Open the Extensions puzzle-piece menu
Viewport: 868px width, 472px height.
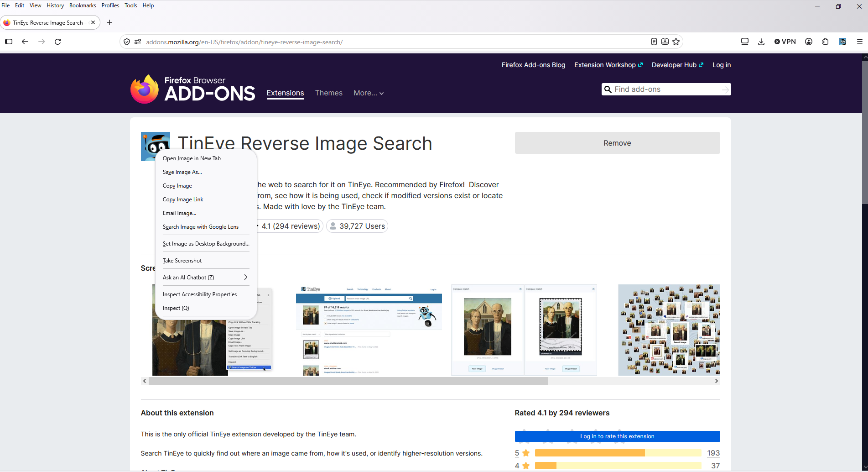pyautogui.click(x=825, y=42)
